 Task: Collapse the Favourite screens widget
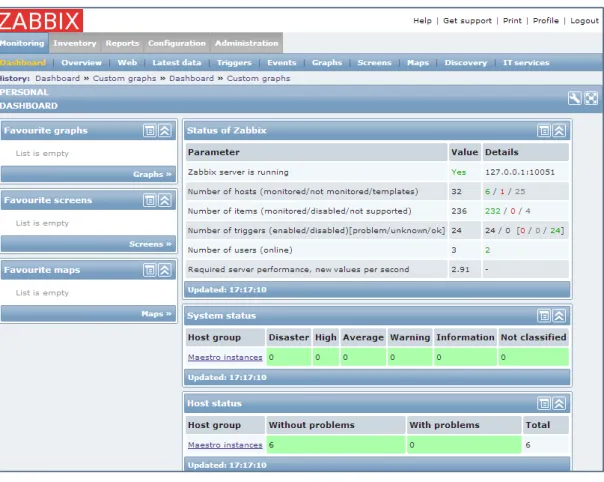[165, 200]
